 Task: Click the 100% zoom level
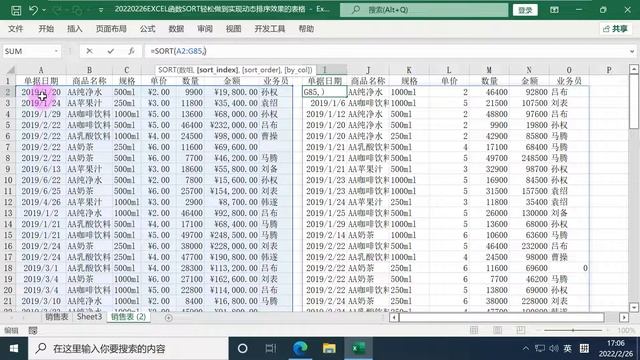tap(626, 330)
